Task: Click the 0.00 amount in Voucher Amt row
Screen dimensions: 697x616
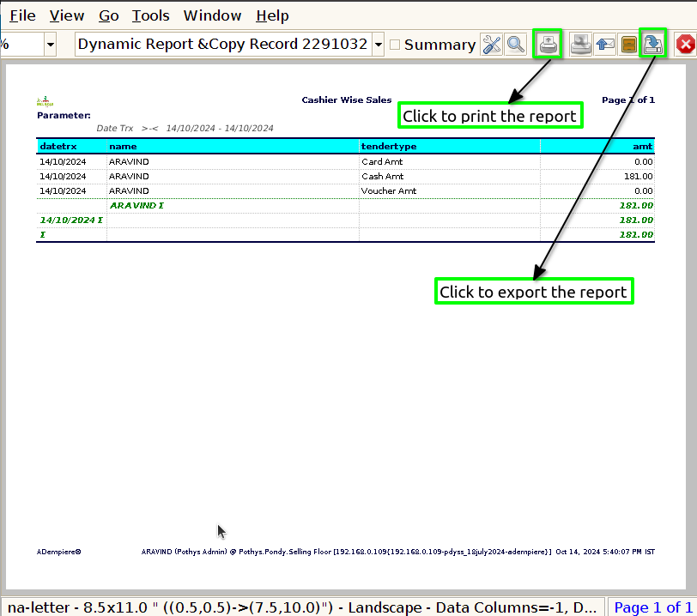Action: [x=644, y=191]
